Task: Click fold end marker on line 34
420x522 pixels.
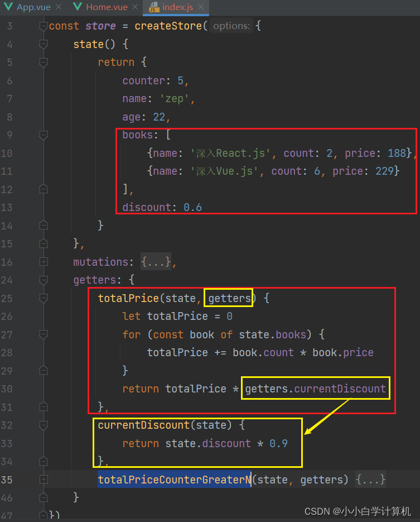Action: 44,461
